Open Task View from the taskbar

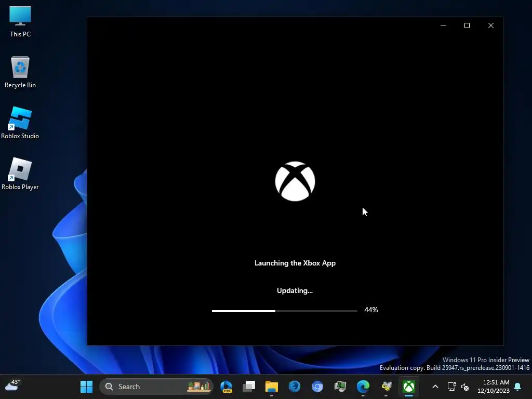[x=249, y=387]
